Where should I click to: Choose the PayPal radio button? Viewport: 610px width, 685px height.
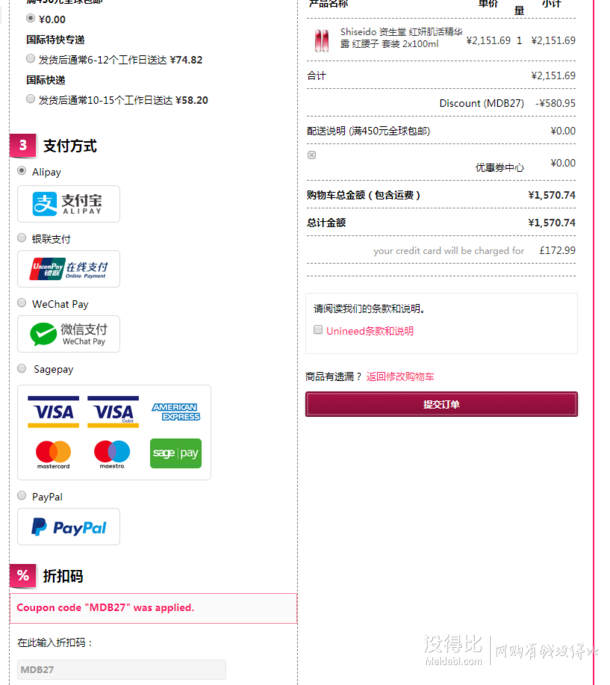tap(21, 495)
